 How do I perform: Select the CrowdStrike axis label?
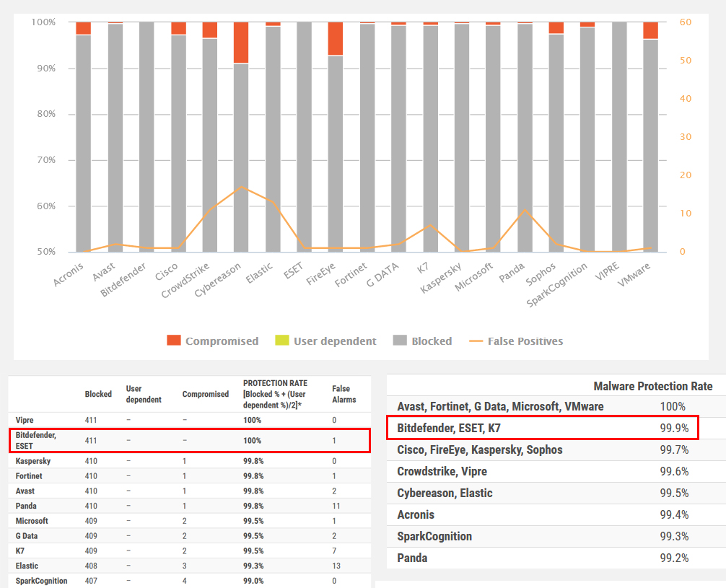coord(185,280)
